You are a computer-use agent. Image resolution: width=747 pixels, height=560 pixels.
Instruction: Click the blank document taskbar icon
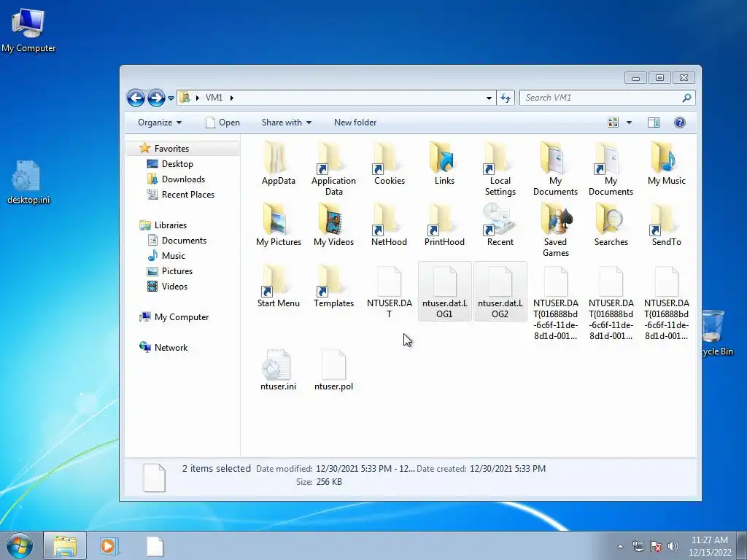(x=155, y=545)
